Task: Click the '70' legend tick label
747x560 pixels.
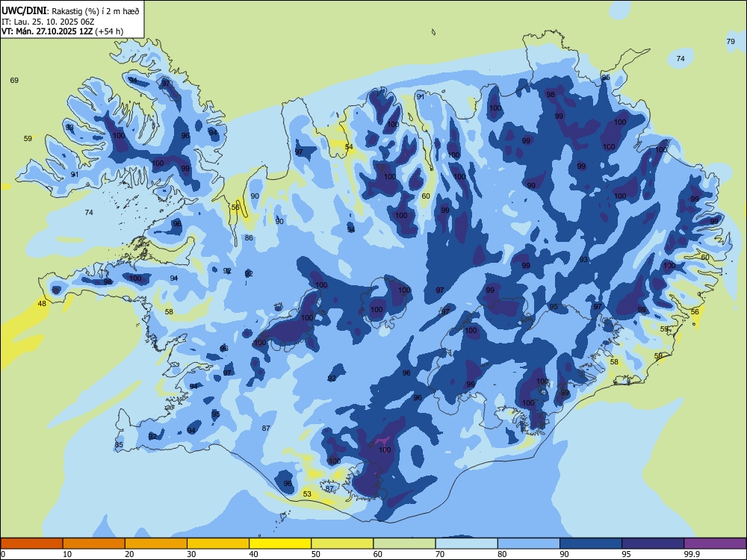Action: tap(440, 554)
